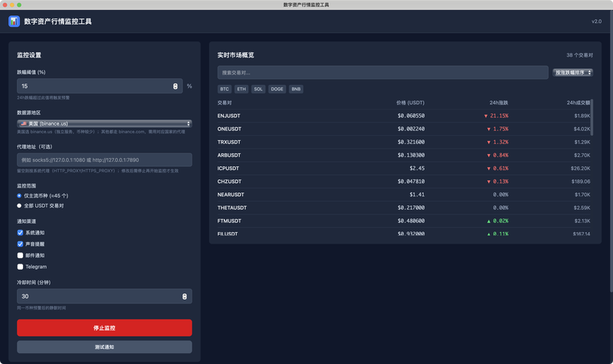
Task: Select the NEARUSDT row
Action: tap(404, 195)
